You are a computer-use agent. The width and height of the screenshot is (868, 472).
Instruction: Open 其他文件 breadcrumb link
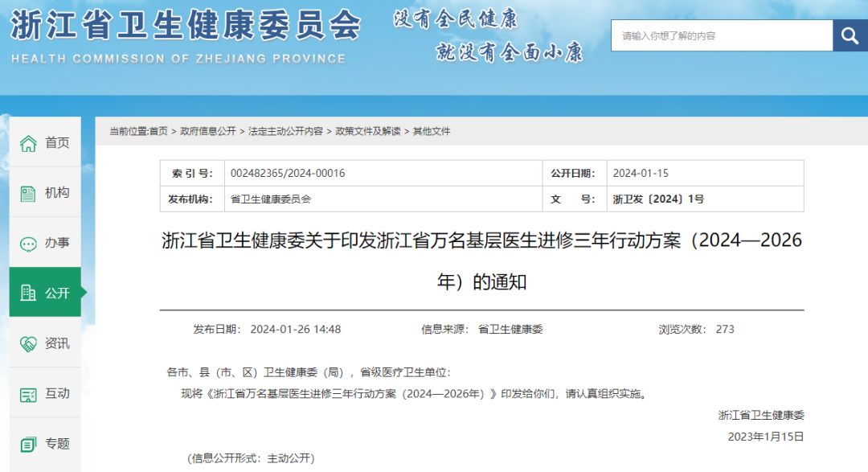(x=432, y=131)
